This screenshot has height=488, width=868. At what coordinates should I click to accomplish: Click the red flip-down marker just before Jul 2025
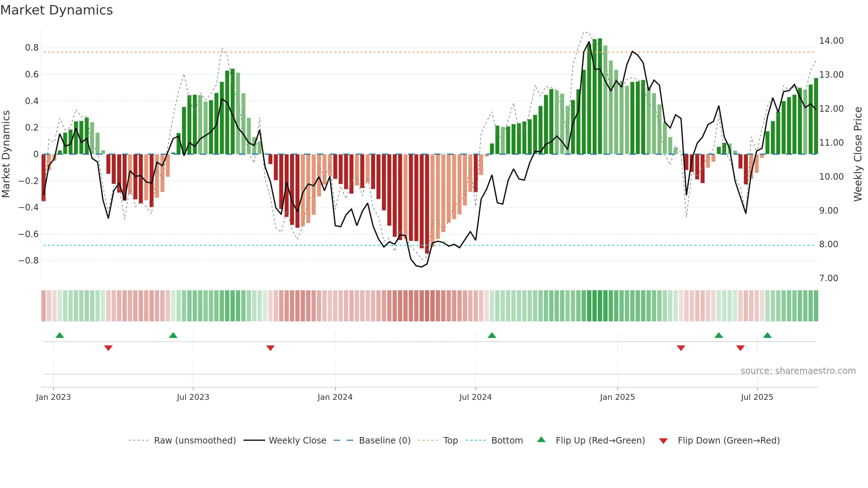(740, 348)
